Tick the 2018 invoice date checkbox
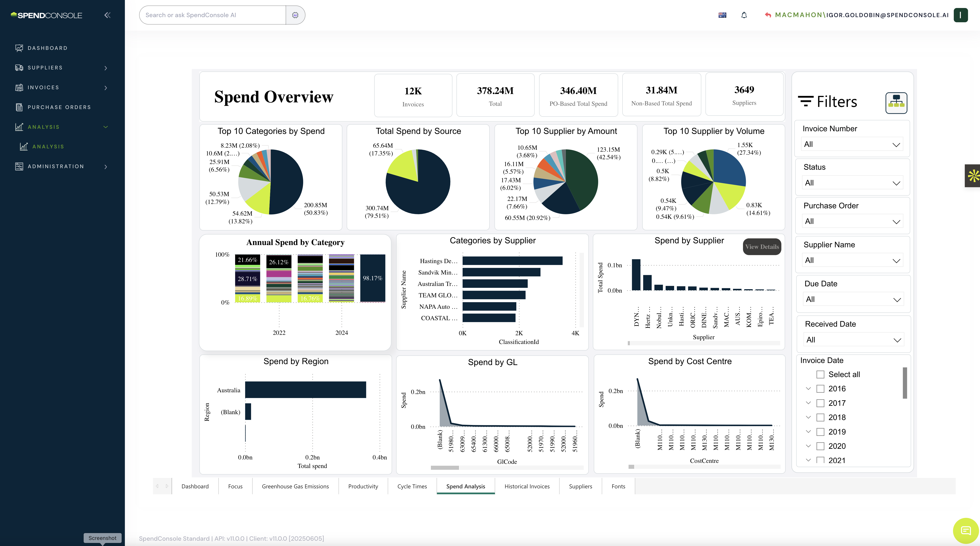Image resolution: width=980 pixels, height=546 pixels. [x=820, y=418]
